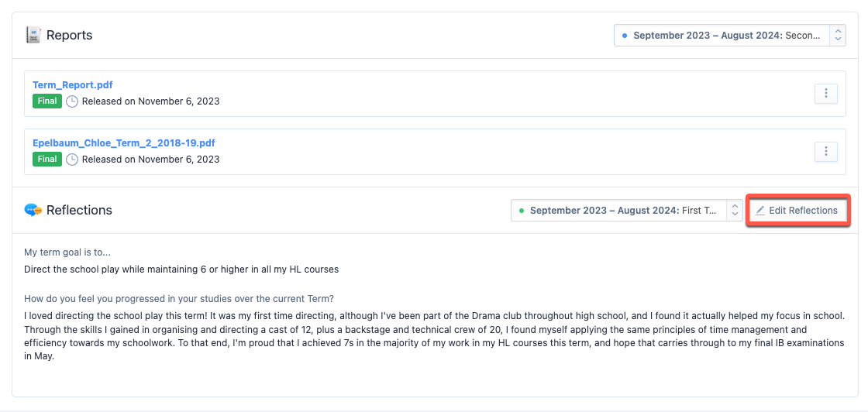Viewport: 868px width, 412px height.
Task: Click the Reflections section heading
Action: tap(79, 210)
